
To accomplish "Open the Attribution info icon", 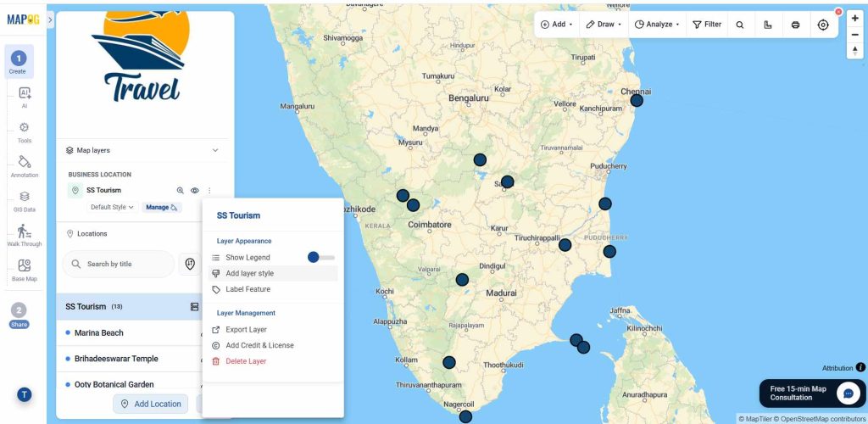I will coord(860,367).
